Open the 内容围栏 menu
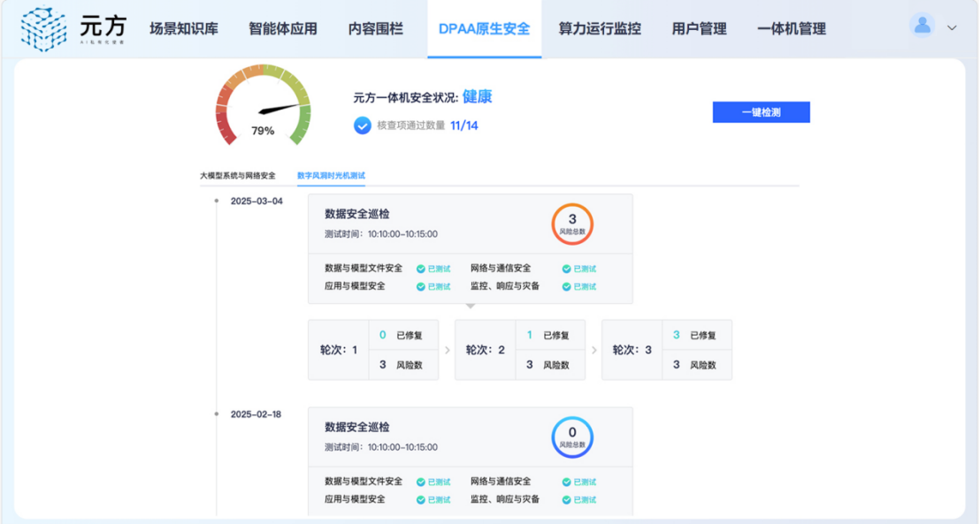Screen dimensions: 980x524 coord(376,29)
